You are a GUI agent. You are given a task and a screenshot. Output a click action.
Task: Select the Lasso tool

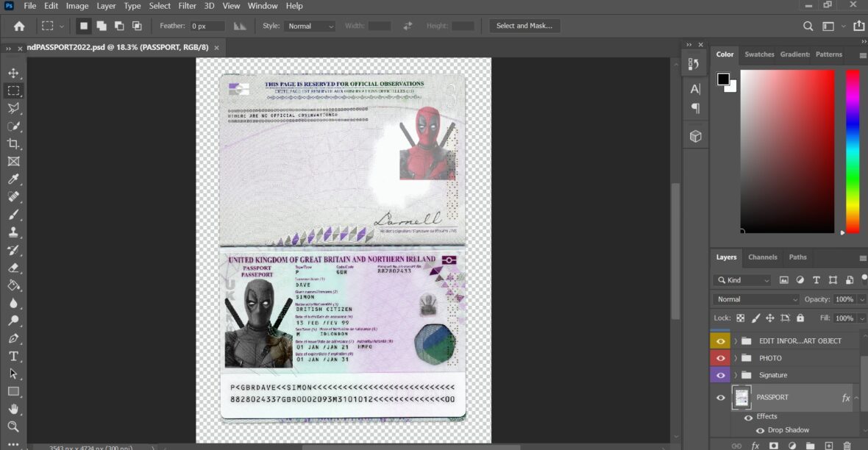coord(13,108)
